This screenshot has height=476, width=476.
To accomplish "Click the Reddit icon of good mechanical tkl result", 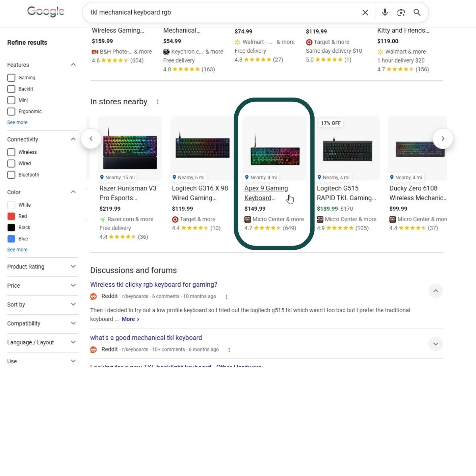I will (94, 349).
